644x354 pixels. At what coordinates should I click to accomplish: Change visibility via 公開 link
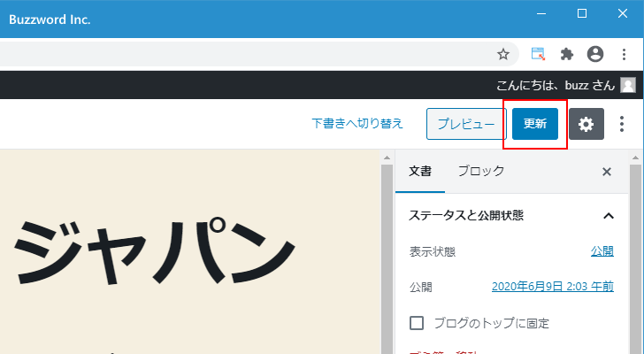pos(602,251)
